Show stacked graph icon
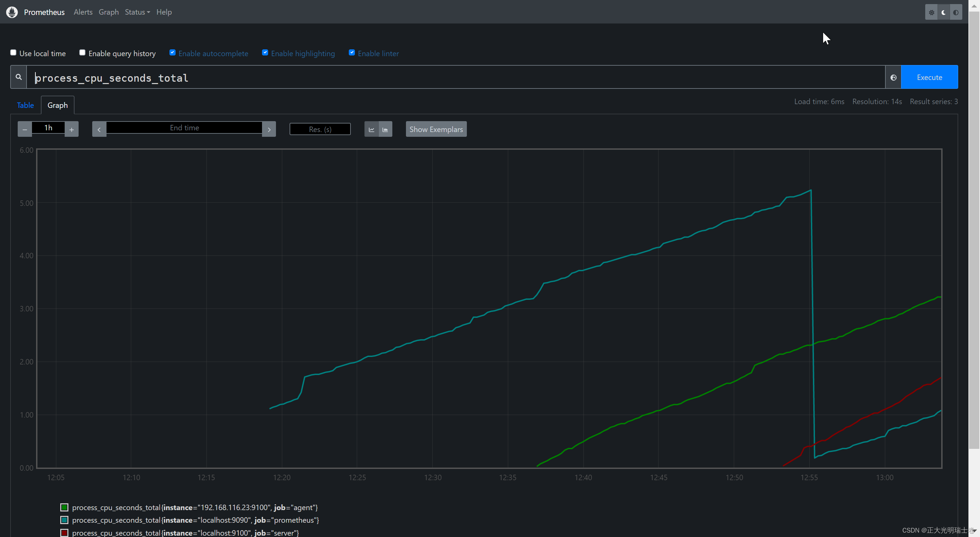 coord(385,129)
